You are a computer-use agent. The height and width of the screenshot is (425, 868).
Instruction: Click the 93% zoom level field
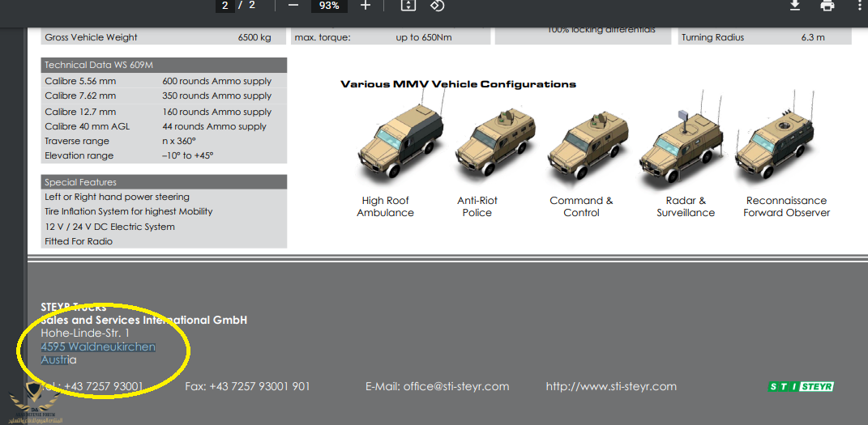(x=329, y=6)
